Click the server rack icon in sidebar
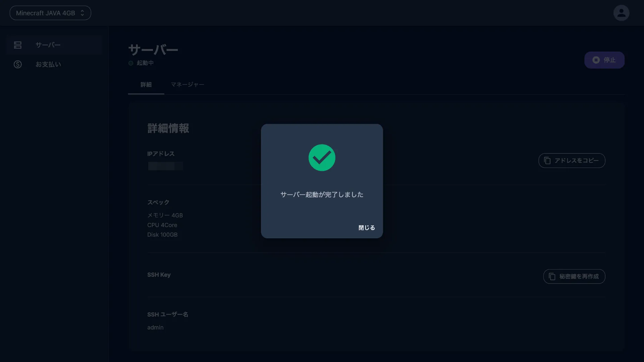 18,45
